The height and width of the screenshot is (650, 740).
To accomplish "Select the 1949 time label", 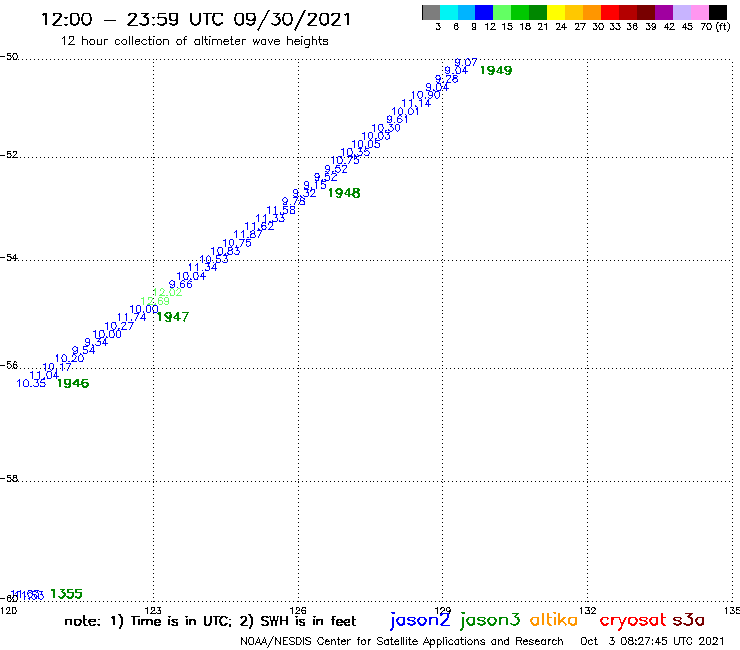I will coord(496,70).
